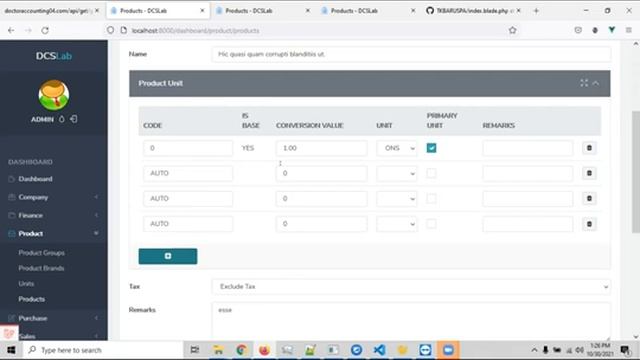This screenshot has height=360, width=640.
Task: Switch to GitHub index.blade.php tab
Action: [x=473, y=11]
